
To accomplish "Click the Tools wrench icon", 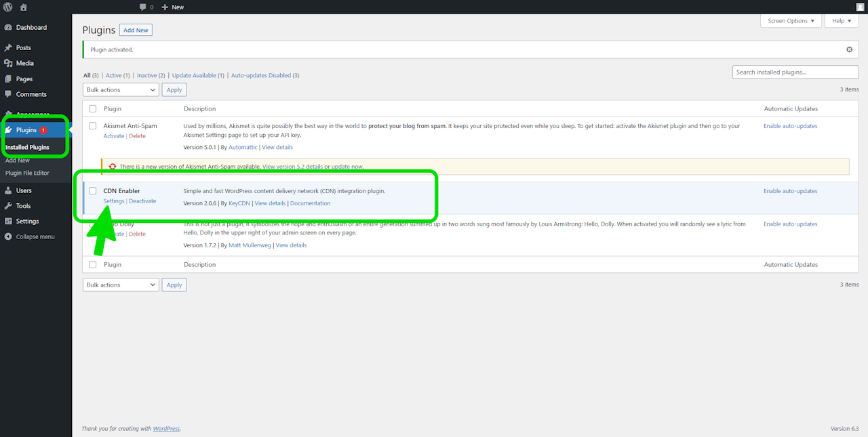I will [x=8, y=206].
